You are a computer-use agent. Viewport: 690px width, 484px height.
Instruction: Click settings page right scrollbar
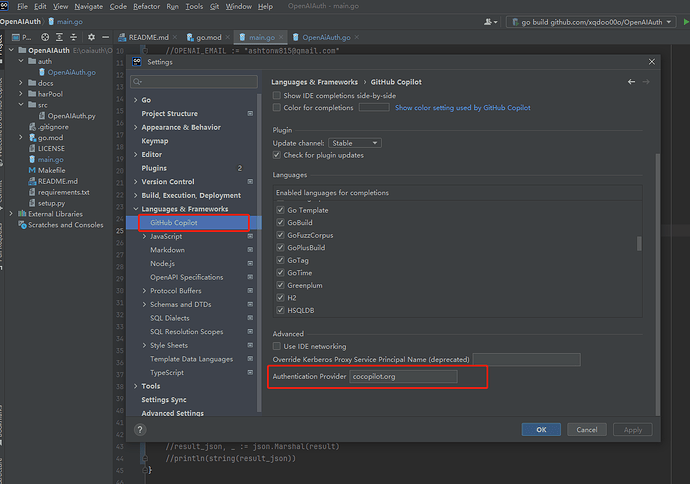click(x=657, y=284)
